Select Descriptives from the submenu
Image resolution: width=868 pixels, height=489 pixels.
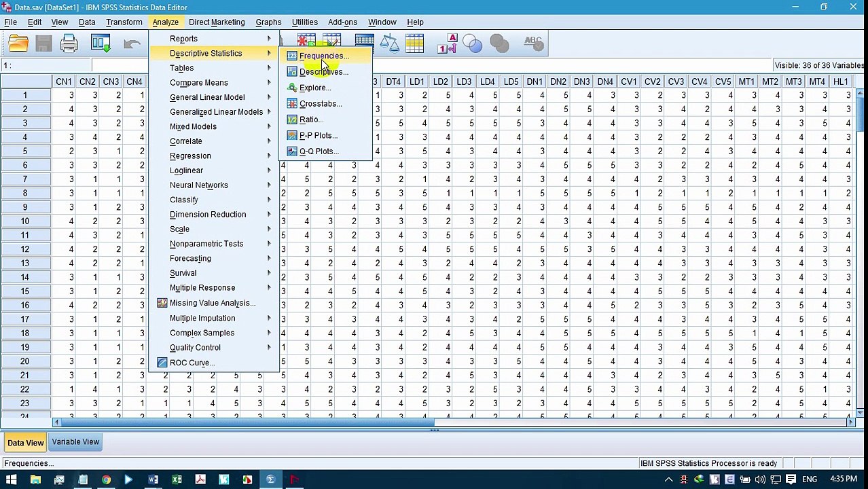pyautogui.click(x=325, y=72)
